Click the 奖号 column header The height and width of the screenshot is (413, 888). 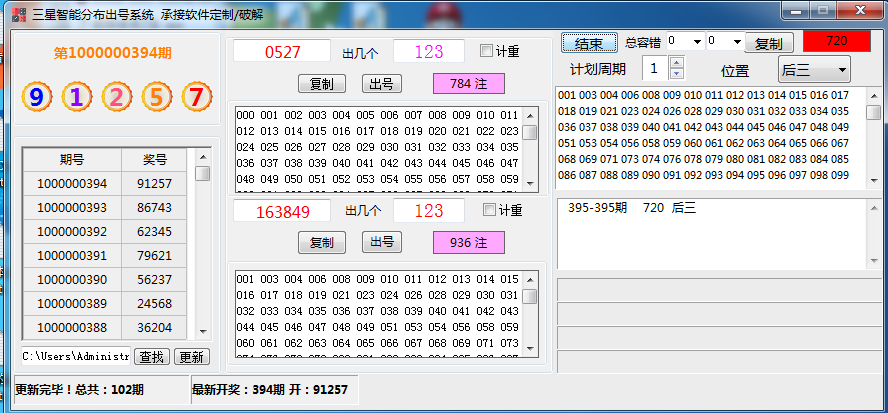154,160
